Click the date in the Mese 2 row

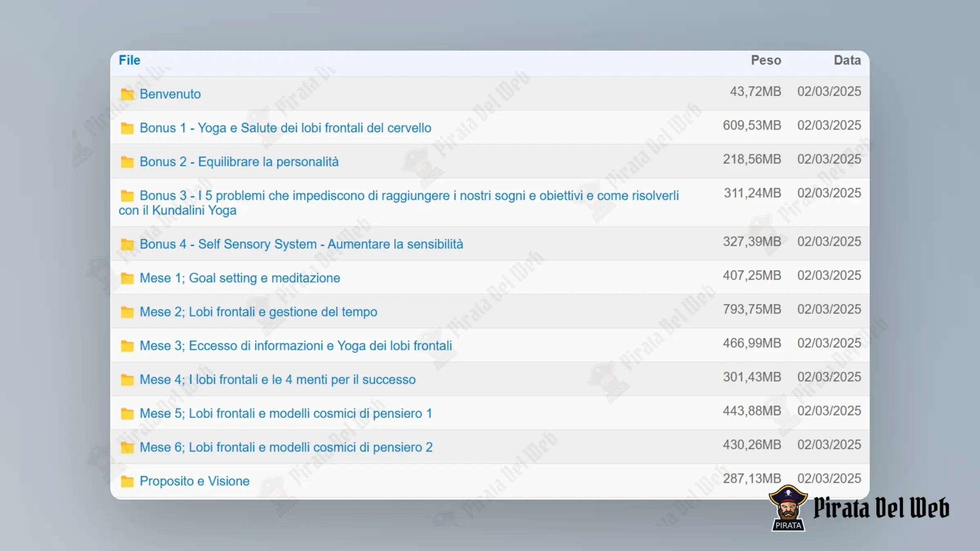tap(829, 309)
